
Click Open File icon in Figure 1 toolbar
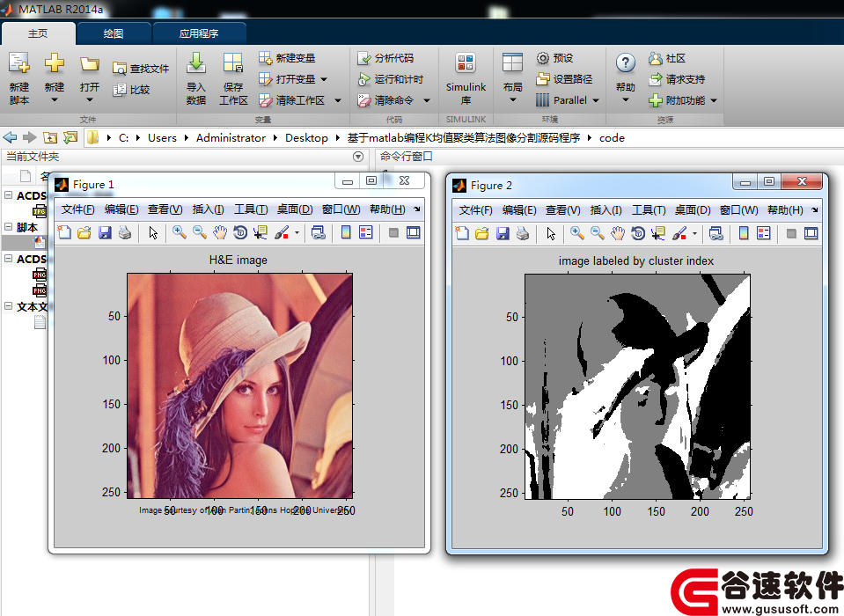84,232
